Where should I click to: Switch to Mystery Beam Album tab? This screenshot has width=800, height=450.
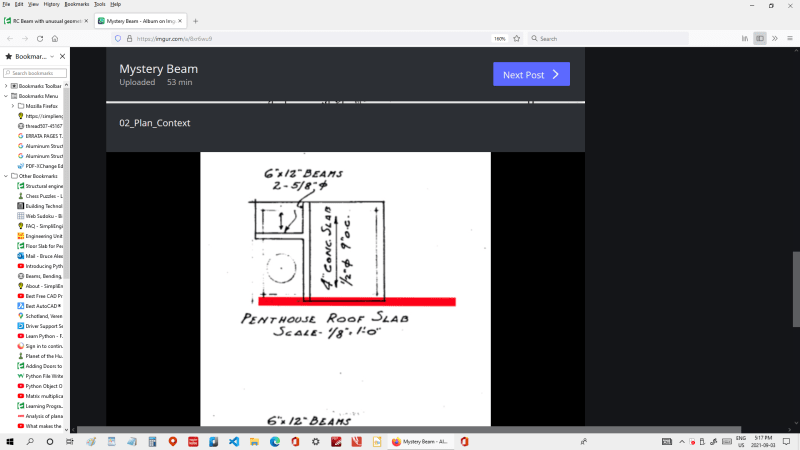pos(140,21)
